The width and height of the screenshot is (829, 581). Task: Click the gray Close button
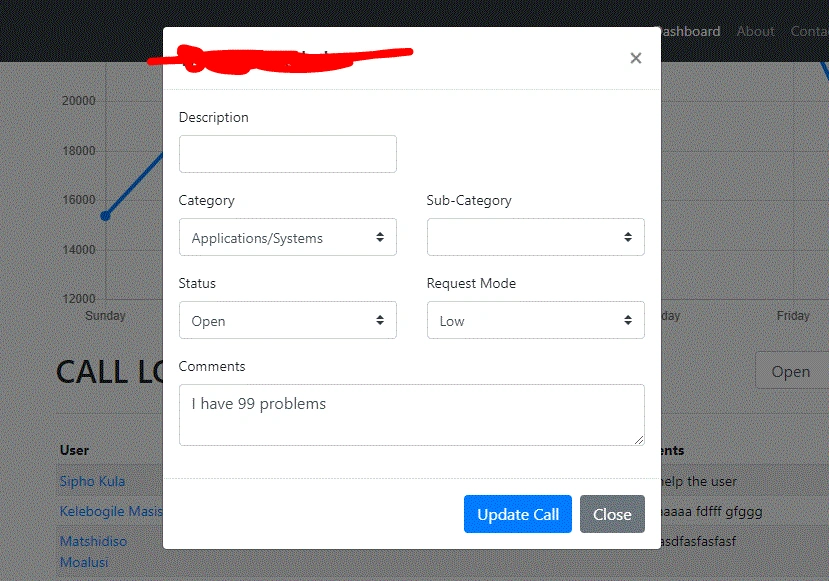[612, 514]
